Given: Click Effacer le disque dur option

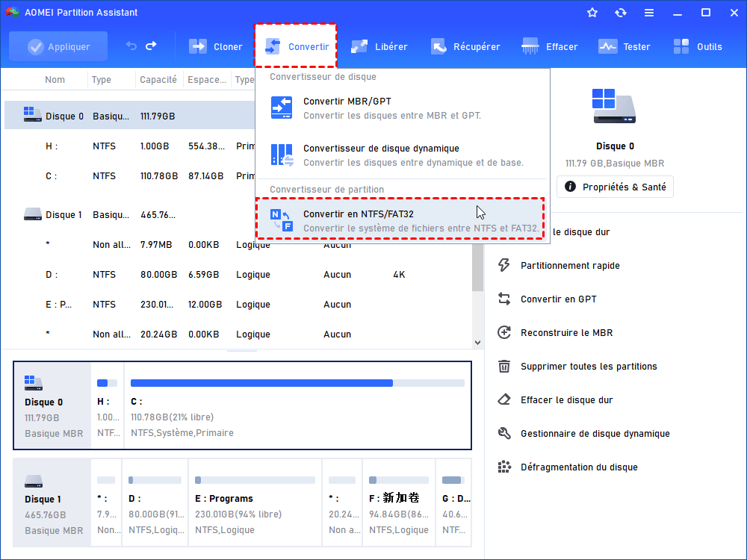Looking at the screenshot, I should [566, 400].
